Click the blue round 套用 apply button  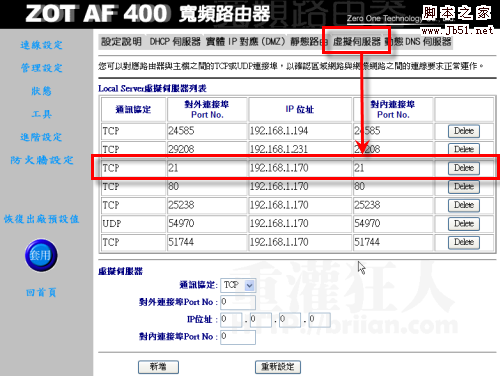click(x=41, y=255)
